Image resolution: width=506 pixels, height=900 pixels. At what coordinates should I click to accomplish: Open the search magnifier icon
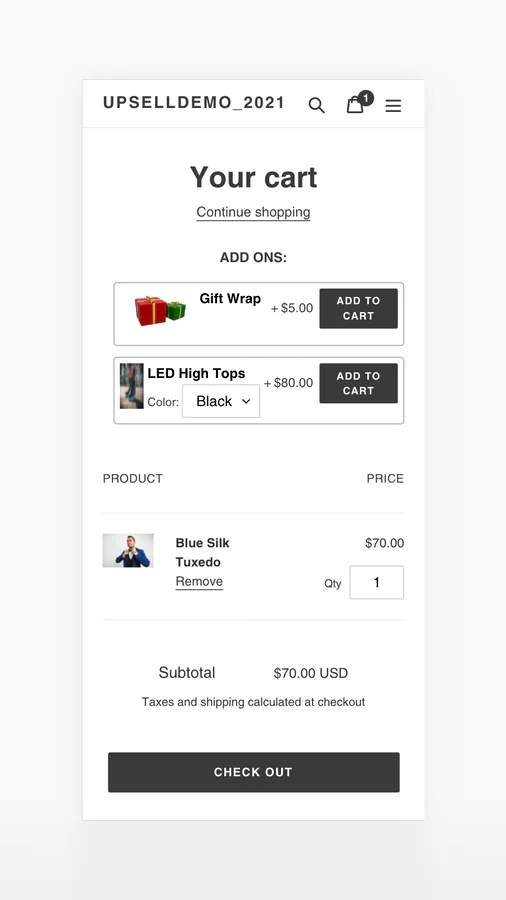(x=317, y=105)
